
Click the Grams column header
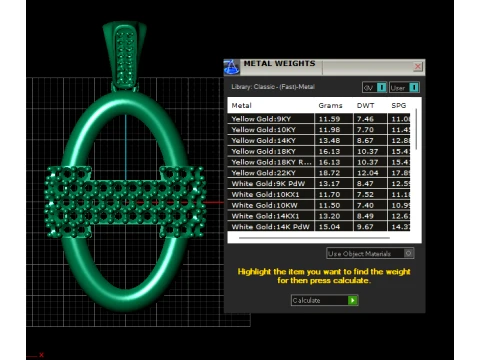tap(330, 105)
